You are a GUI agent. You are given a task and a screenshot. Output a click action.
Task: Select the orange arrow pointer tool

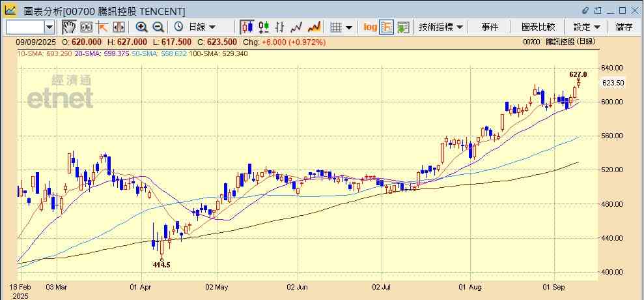102,27
